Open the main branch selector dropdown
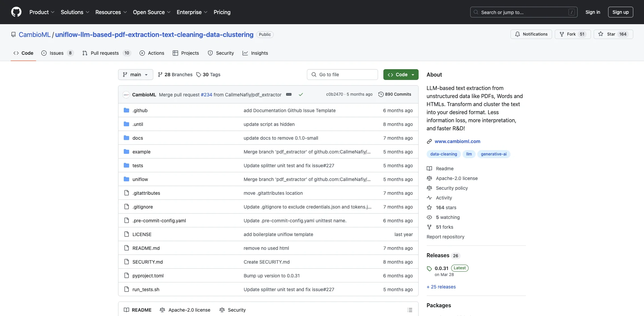Image resolution: width=644 pixels, height=316 pixels. pyautogui.click(x=136, y=75)
